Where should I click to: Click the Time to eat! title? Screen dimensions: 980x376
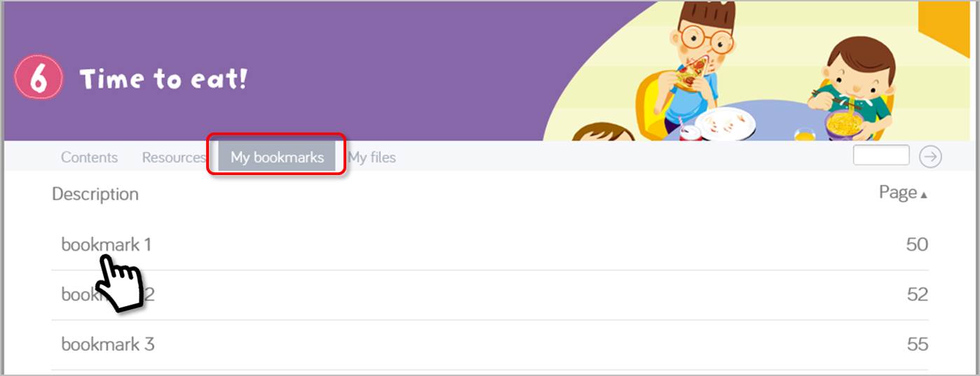tap(163, 79)
